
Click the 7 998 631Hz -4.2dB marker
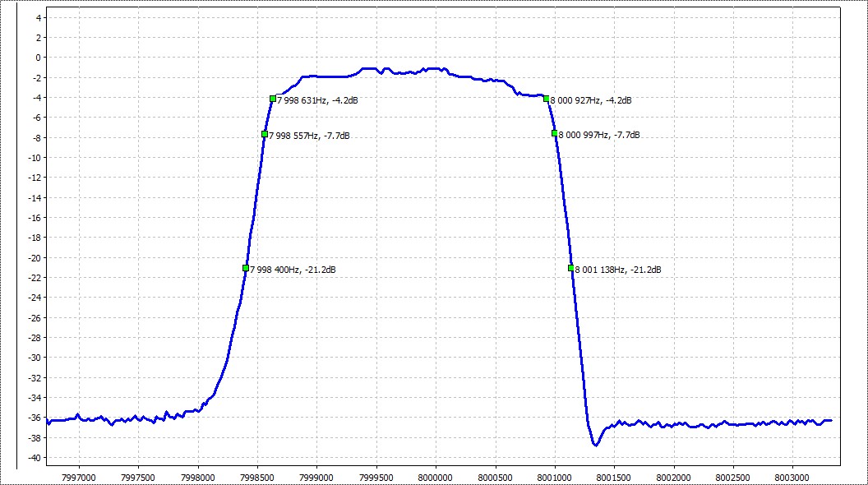273,99
